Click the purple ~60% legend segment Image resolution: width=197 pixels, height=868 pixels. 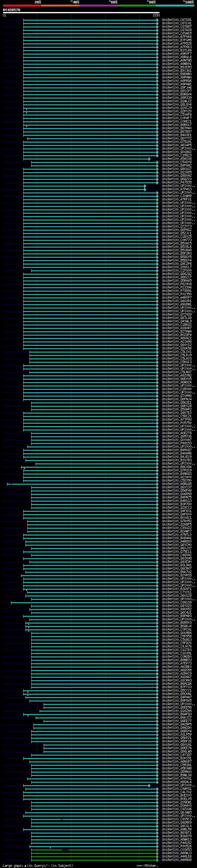[99, 6]
